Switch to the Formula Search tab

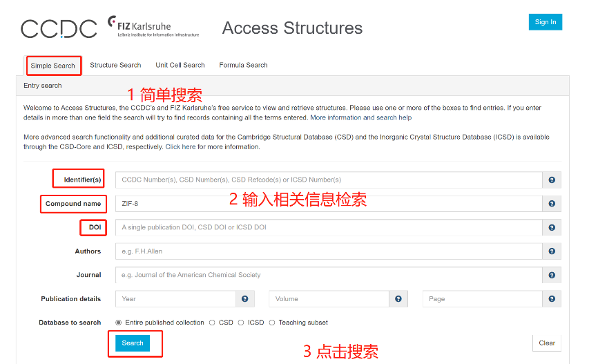[x=243, y=65]
